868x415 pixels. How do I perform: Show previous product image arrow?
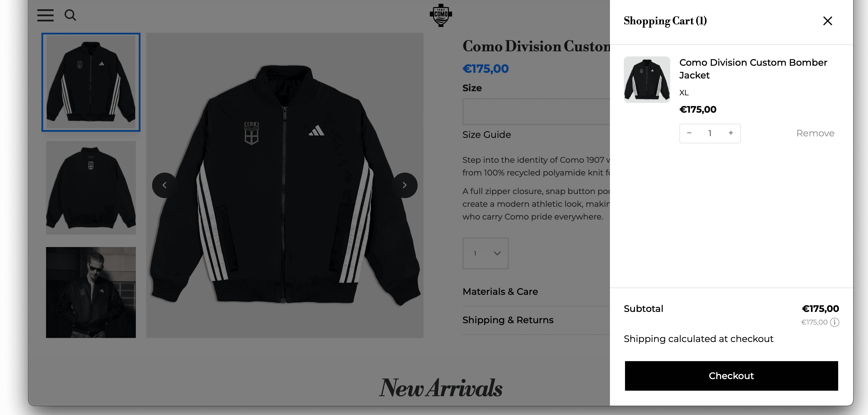pyautogui.click(x=165, y=185)
